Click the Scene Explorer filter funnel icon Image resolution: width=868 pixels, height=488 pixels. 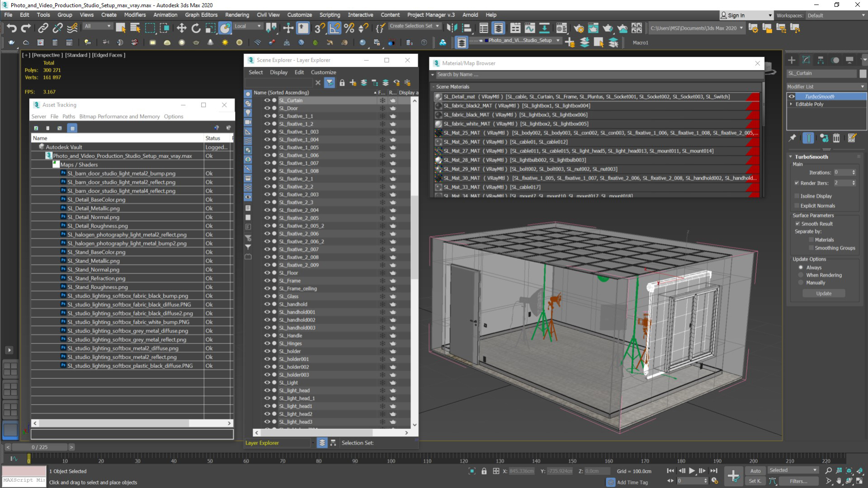[x=330, y=83]
